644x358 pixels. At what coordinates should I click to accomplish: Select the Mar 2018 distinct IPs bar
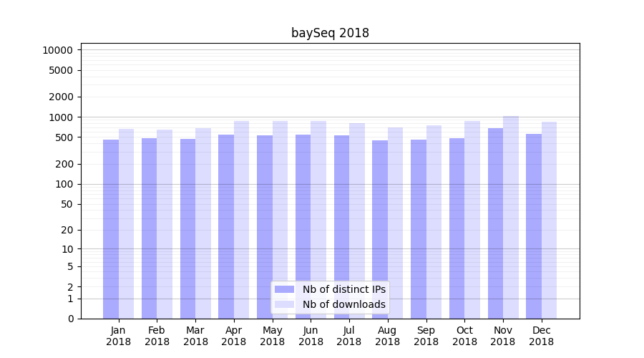coord(187,229)
